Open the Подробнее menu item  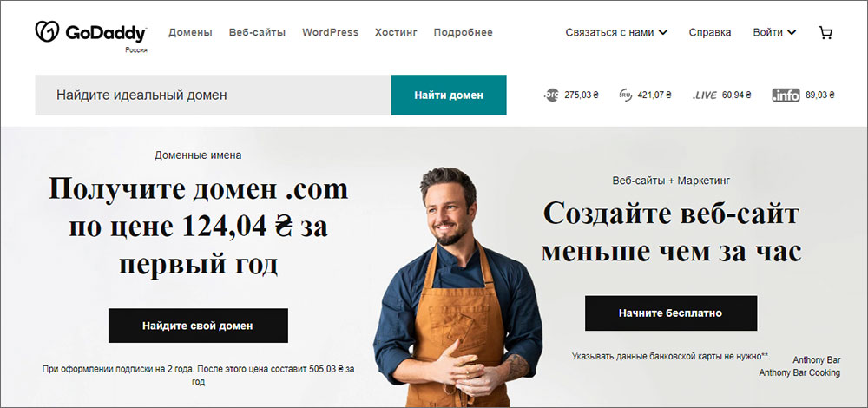tap(464, 33)
